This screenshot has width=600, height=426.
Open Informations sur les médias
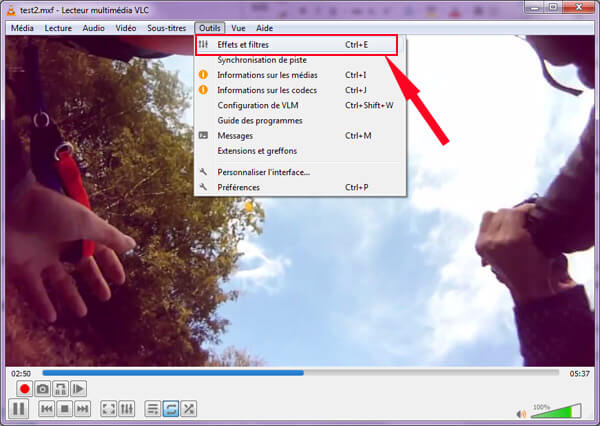(x=300, y=75)
